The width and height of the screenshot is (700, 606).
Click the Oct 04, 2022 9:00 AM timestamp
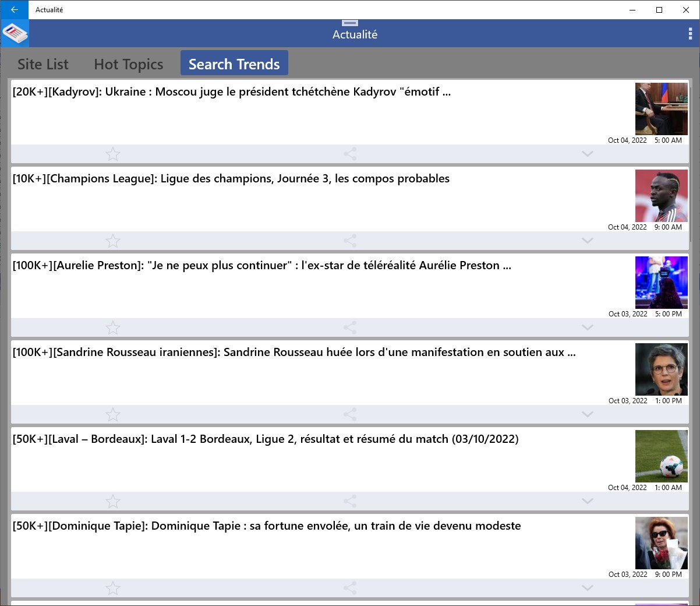(x=645, y=227)
